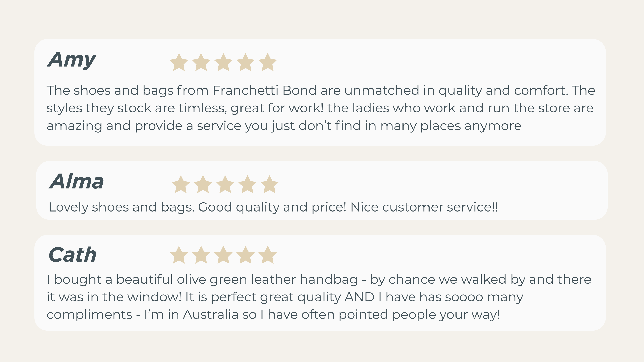Click Alma's review text about lovely shoes
The image size is (644, 362).
[x=273, y=207]
